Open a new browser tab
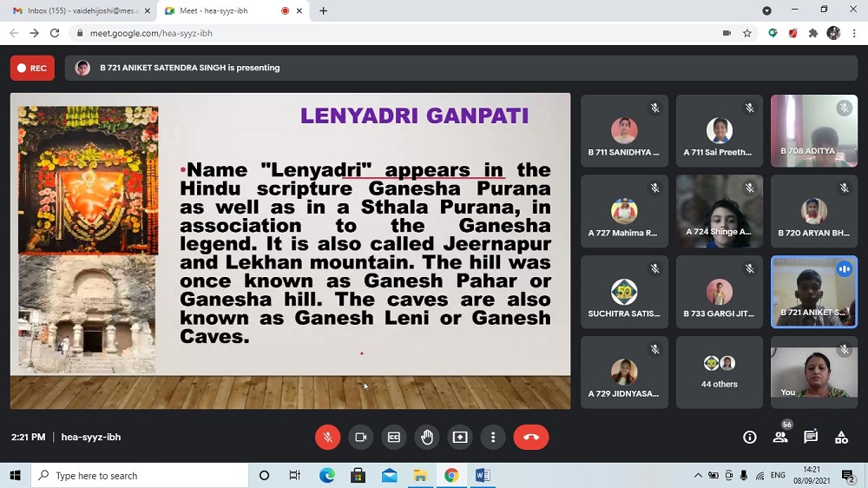This screenshot has height=488, width=868. coord(324,10)
